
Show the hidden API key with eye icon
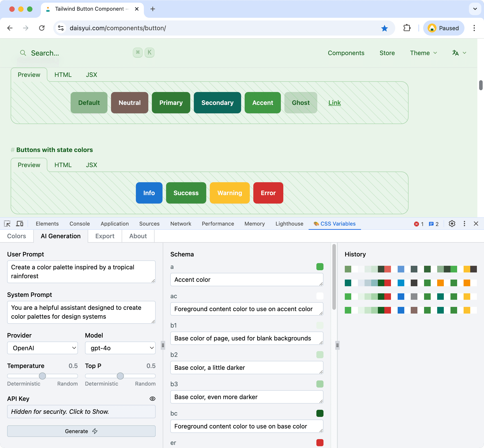coord(152,398)
